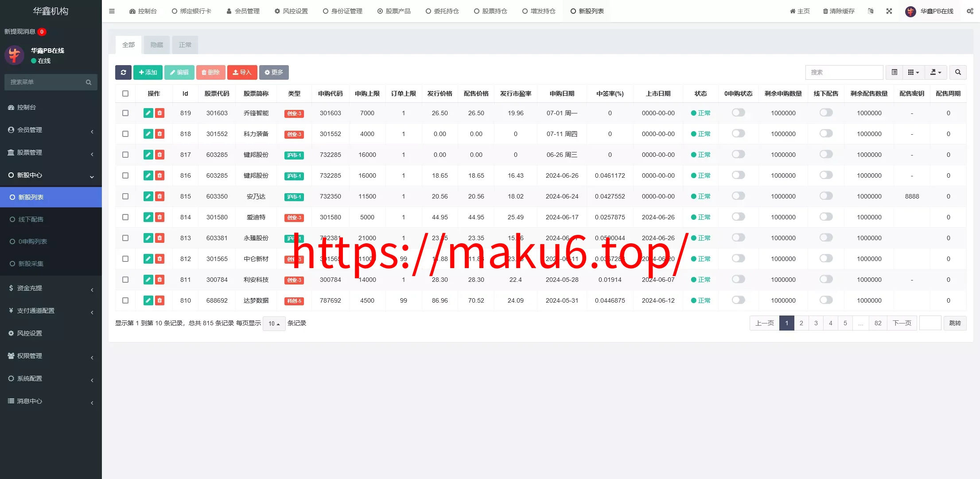
Task: Check the checkbox for row 816
Action: pos(125,175)
